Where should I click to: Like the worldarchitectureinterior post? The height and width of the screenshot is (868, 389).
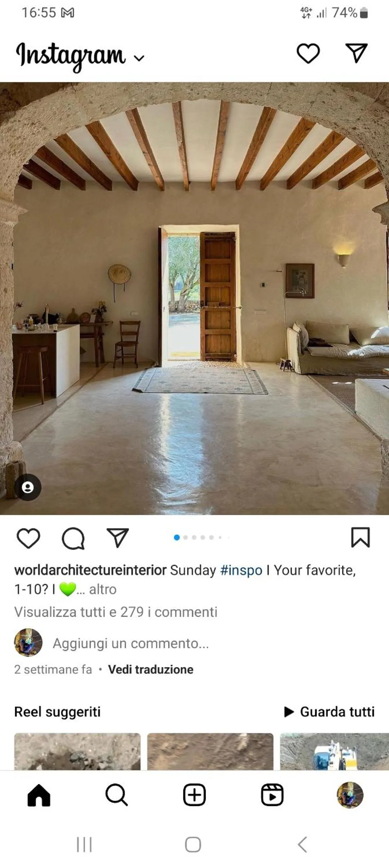click(x=28, y=538)
